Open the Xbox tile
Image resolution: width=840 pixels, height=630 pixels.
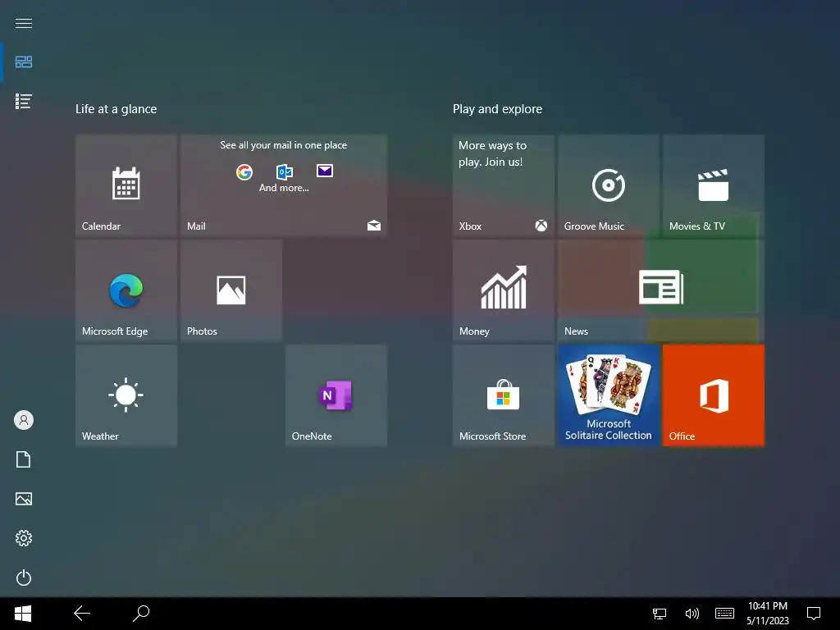[504, 185]
